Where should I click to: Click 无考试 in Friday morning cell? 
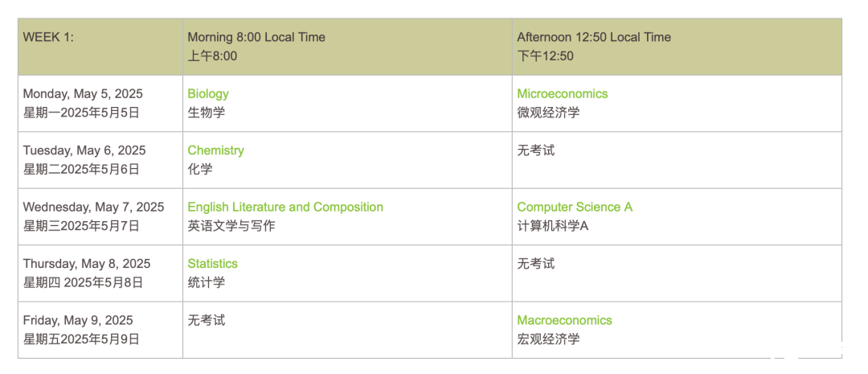click(206, 320)
